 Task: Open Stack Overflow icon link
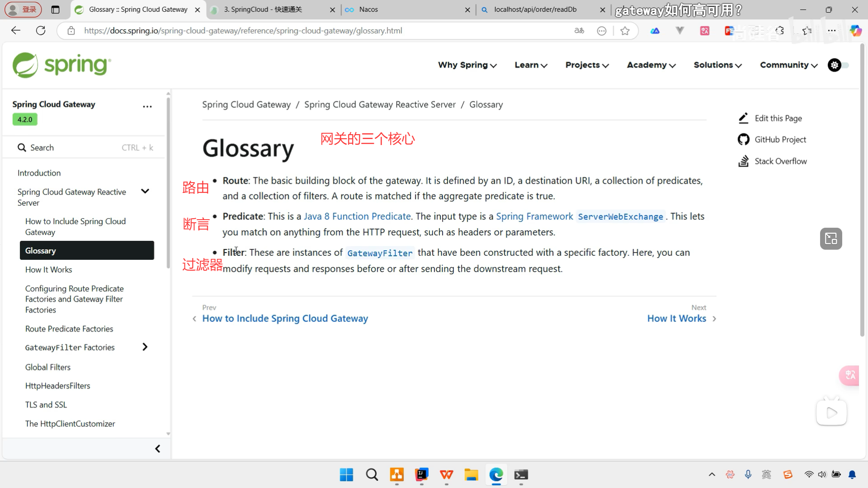tap(743, 161)
